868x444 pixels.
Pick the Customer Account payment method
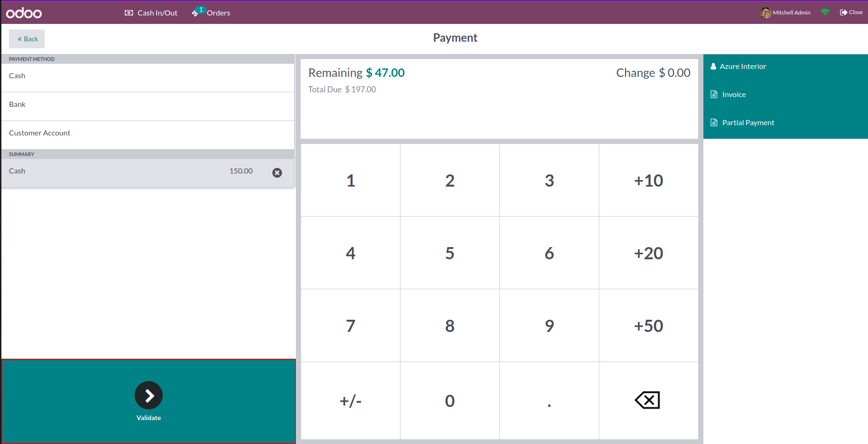point(147,133)
